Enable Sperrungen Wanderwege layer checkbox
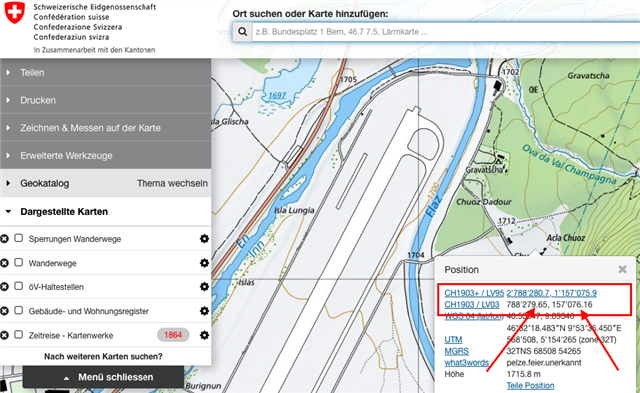 click(18, 238)
